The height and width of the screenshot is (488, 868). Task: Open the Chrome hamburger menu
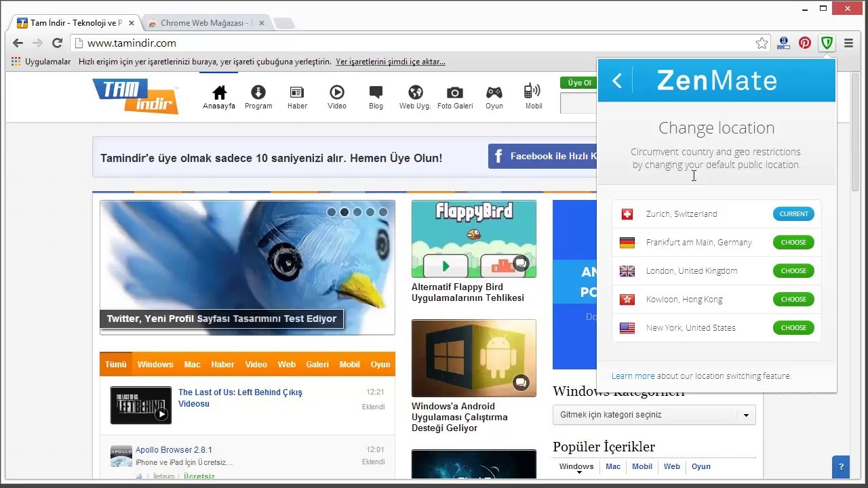tap(848, 43)
